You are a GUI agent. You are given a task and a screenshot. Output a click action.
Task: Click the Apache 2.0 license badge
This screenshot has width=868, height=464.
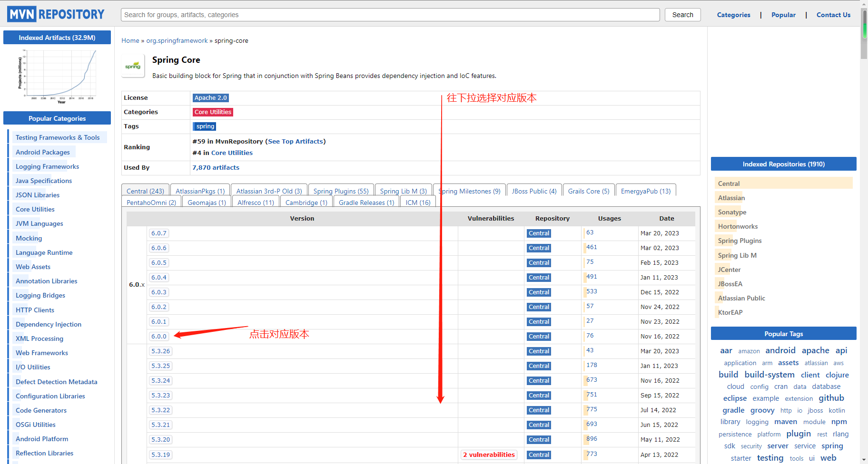210,97
